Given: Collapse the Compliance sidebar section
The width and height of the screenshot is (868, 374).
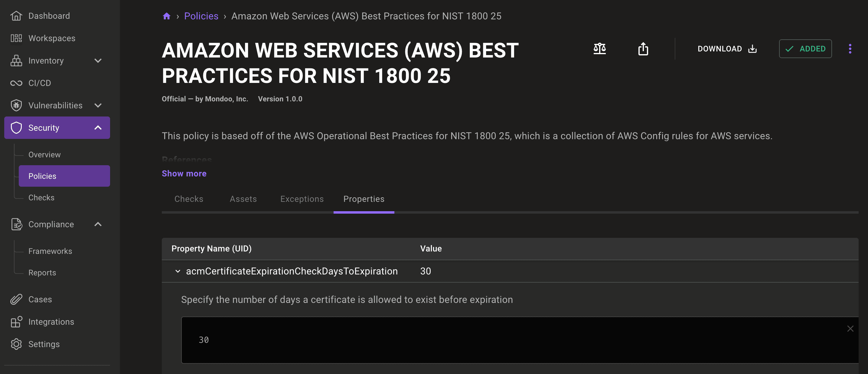Looking at the screenshot, I should coord(98,224).
